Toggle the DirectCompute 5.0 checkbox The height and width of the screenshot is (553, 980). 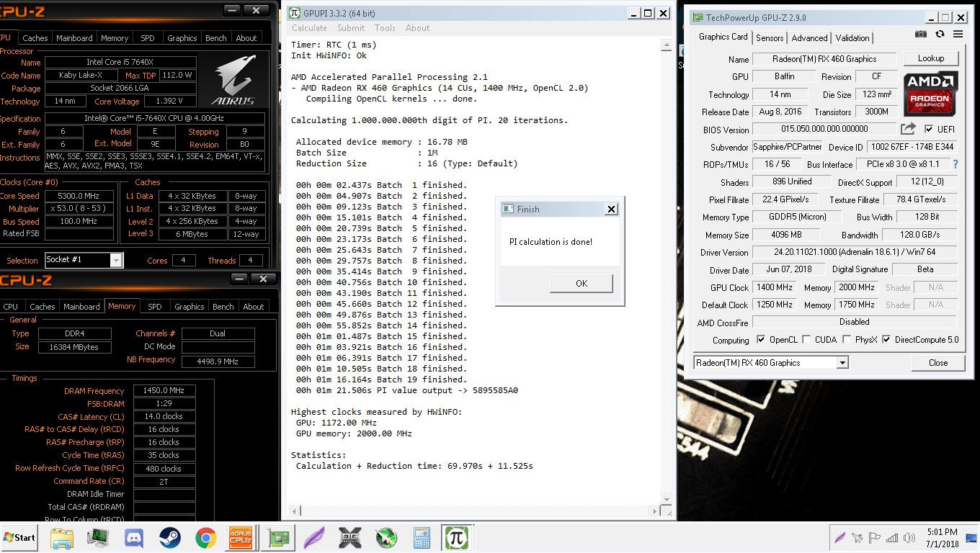pyautogui.click(x=886, y=339)
